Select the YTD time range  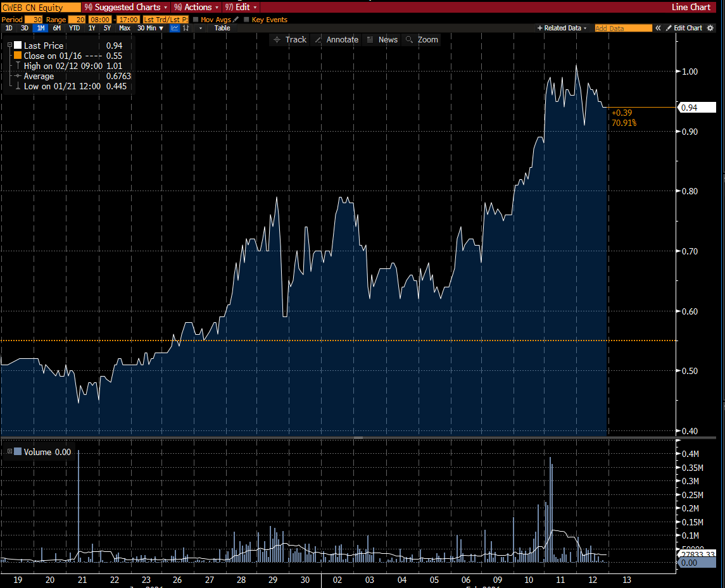click(x=74, y=28)
